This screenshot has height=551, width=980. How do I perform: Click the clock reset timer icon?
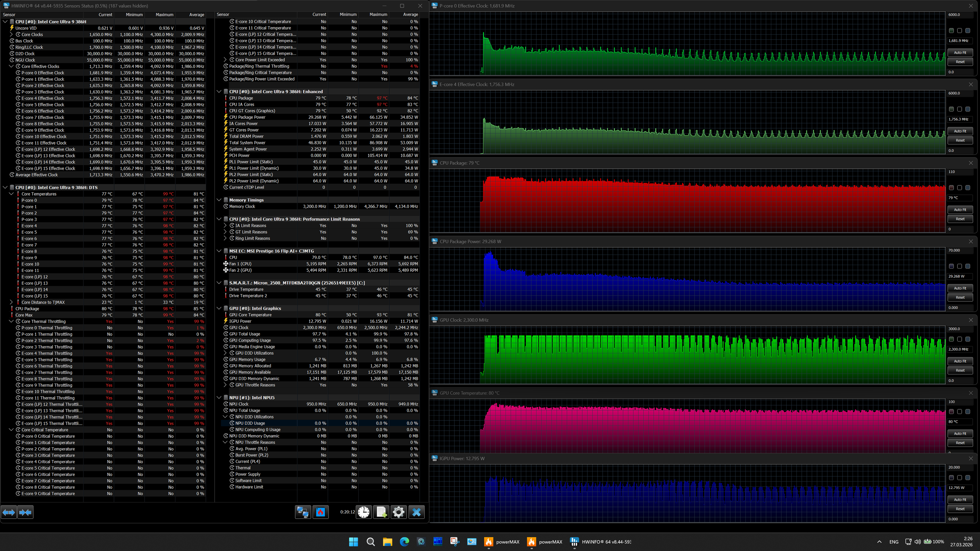click(x=364, y=512)
